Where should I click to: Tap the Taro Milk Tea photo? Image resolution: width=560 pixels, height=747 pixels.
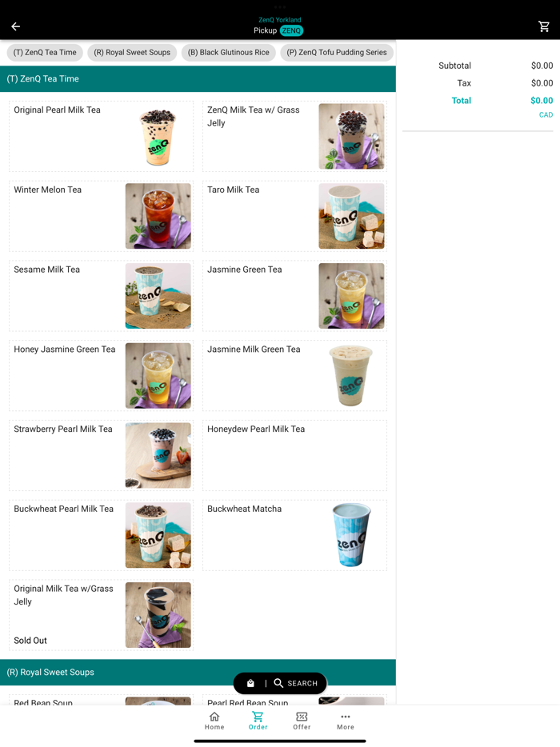pos(351,216)
